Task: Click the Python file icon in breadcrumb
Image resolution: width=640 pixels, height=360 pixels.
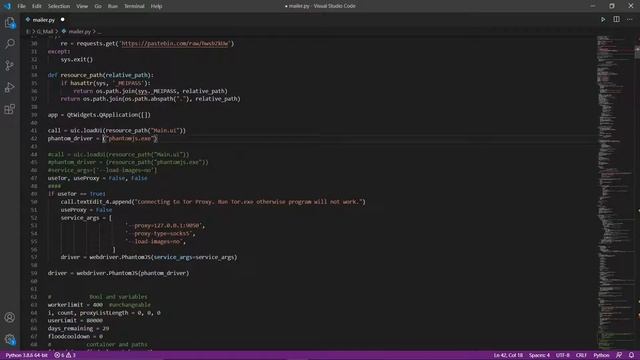Action: 64,31
